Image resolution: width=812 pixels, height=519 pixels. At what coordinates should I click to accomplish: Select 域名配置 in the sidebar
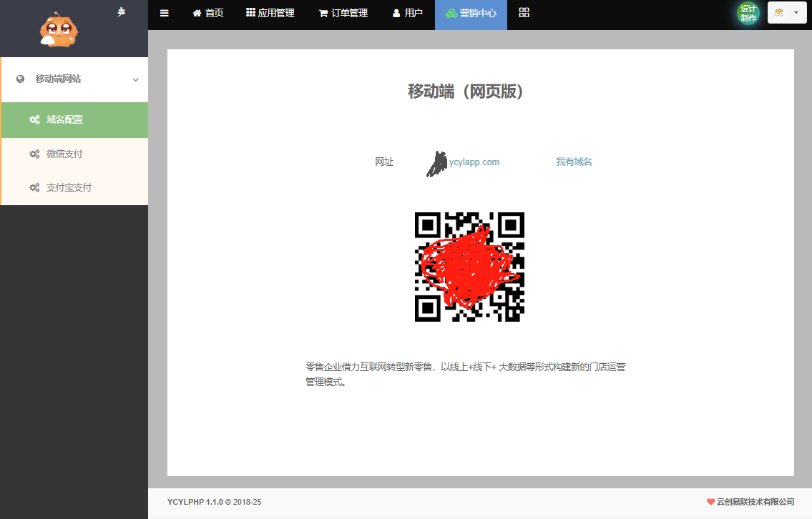tap(64, 120)
